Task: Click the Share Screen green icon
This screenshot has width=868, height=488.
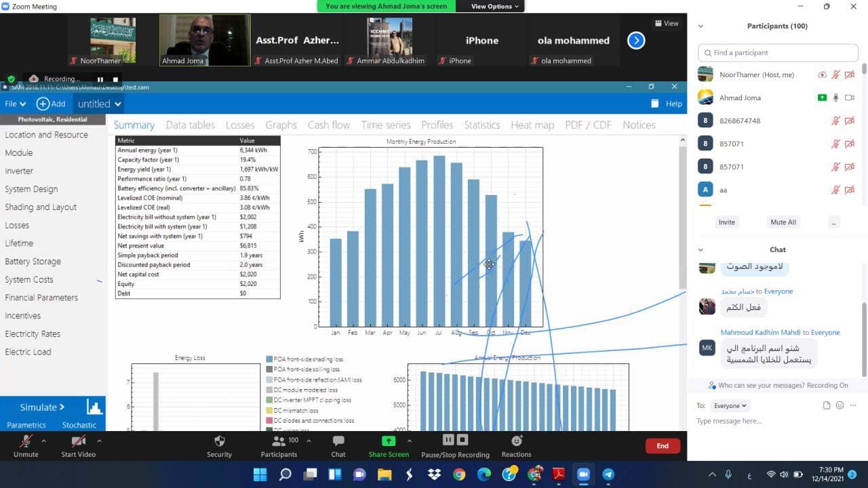Action: point(389,441)
